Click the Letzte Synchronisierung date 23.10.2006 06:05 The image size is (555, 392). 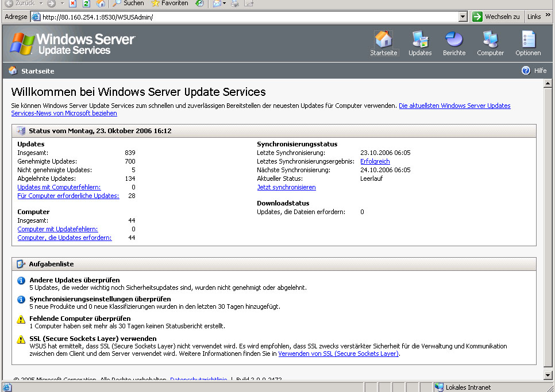(386, 153)
